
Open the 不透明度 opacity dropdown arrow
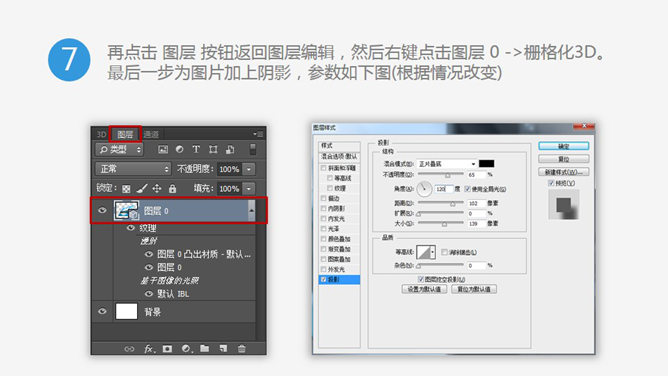click(249, 169)
